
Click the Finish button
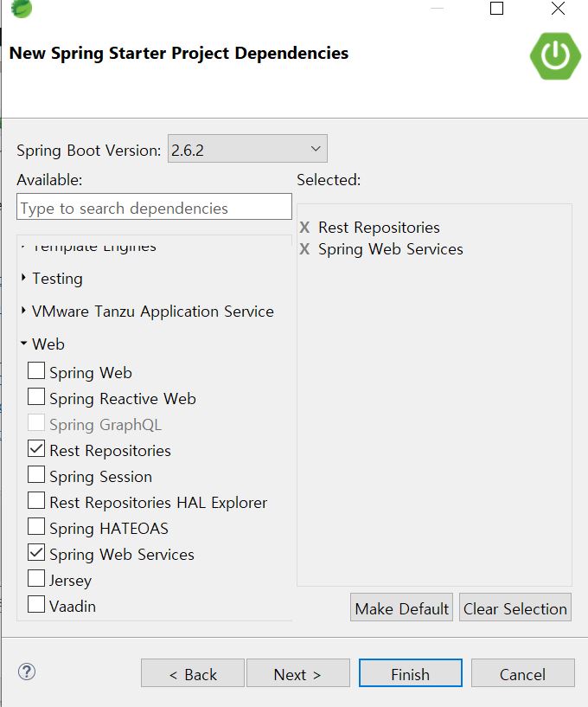pos(411,673)
